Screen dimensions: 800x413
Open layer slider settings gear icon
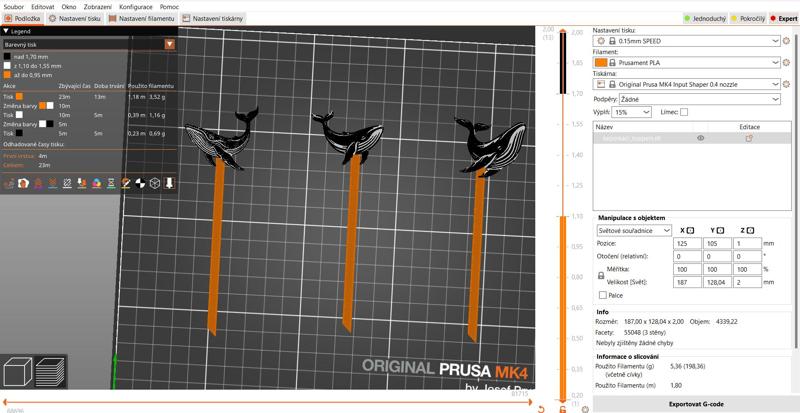[x=585, y=409]
